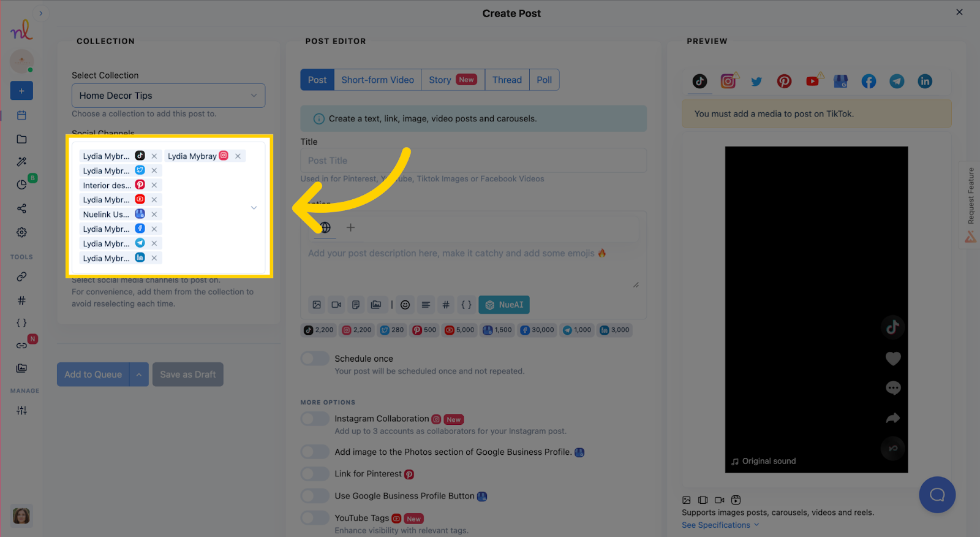The width and height of the screenshot is (980, 537).
Task: Expand the social channels list chevron
Action: 254,208
